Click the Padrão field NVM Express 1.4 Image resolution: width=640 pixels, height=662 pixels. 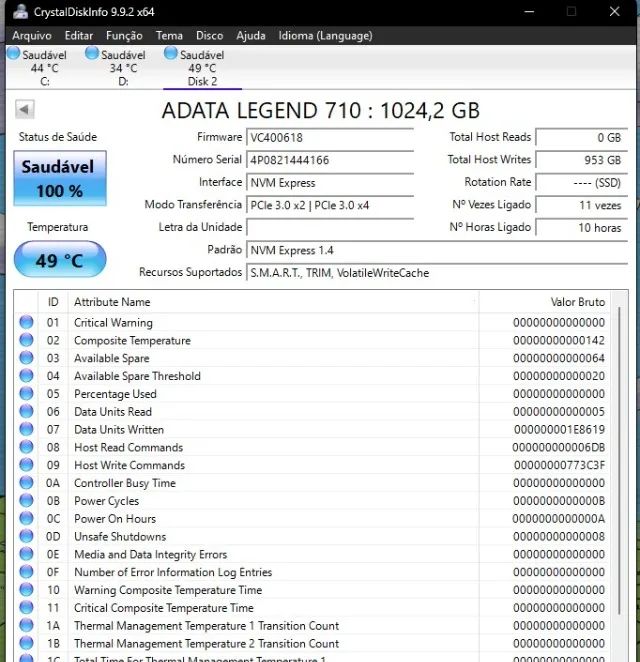point(437,250)
